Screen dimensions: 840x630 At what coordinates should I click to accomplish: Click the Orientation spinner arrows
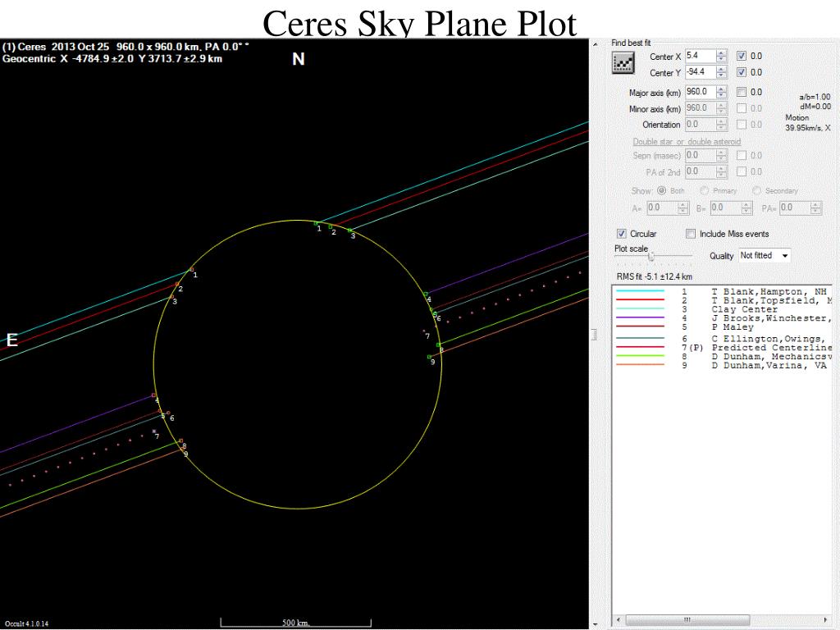(722, 125)
